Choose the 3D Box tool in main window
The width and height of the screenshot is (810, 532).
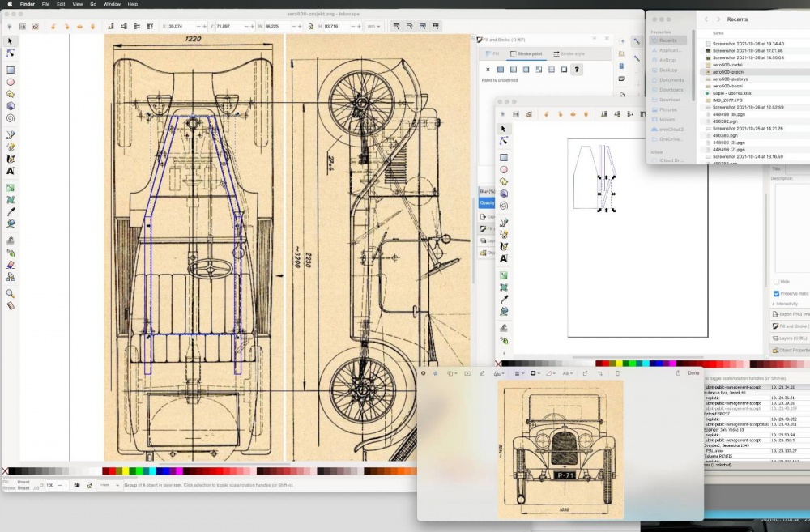[x=11, y=106]
